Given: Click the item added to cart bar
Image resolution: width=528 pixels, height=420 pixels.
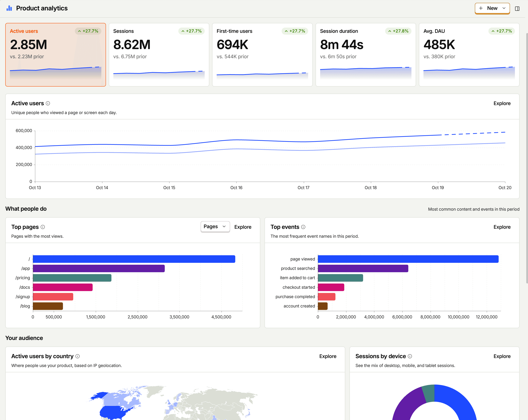Looking at the screenshot, I should point(340,278).
